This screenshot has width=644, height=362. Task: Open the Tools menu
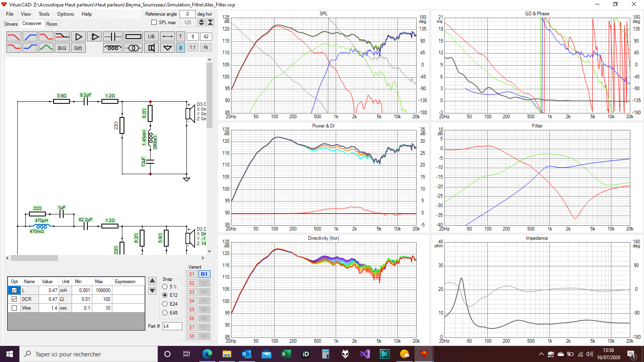44,14
